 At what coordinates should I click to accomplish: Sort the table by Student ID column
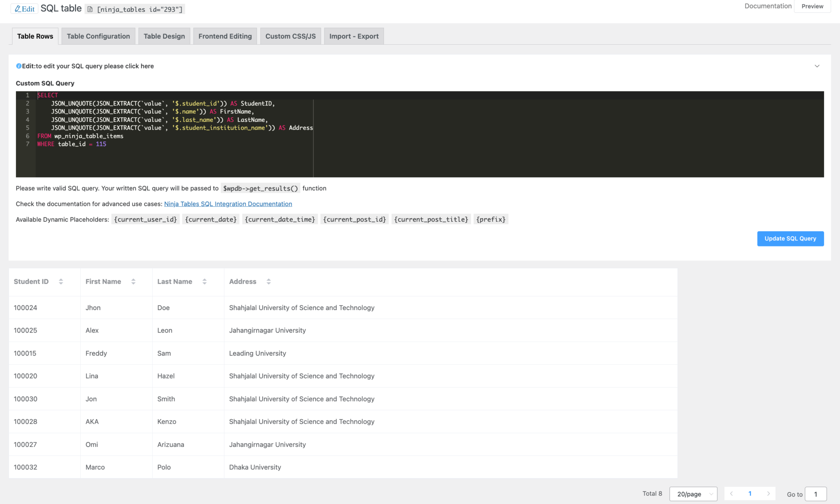pyautogui.click(x=61, y=281)
